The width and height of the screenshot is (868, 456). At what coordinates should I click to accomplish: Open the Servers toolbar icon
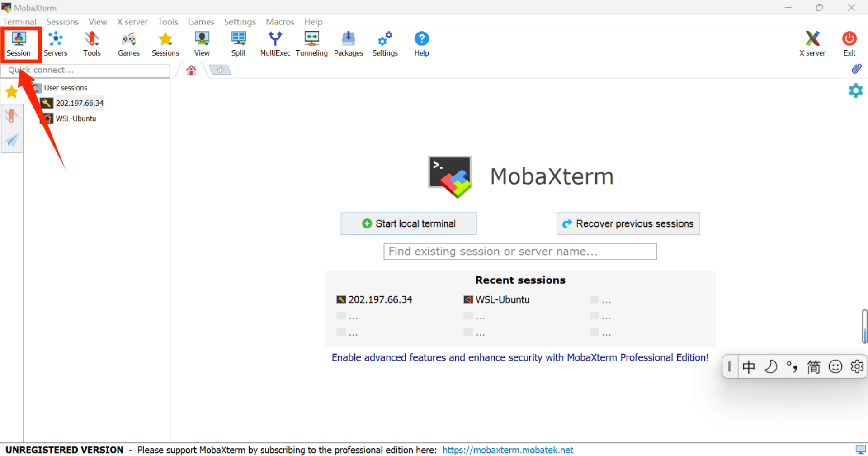coord(56,44)
